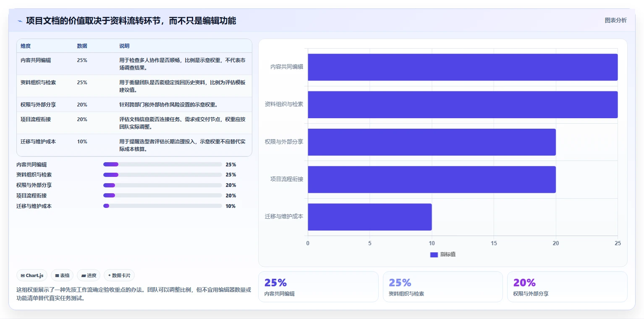Viewport: 644px width, 319px height.
Task: Click the 10% value beside 迁移与维护成本 progress bar
Action: (x=230, y=206)
